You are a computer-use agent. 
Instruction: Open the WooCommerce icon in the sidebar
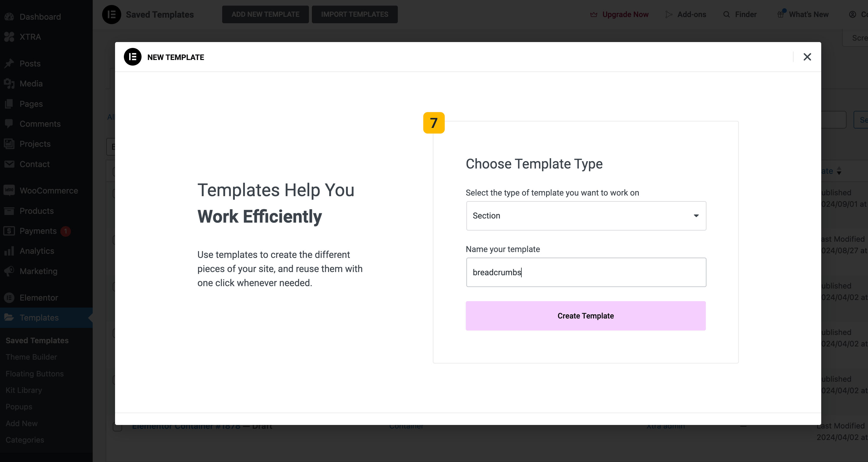[9, 190]
